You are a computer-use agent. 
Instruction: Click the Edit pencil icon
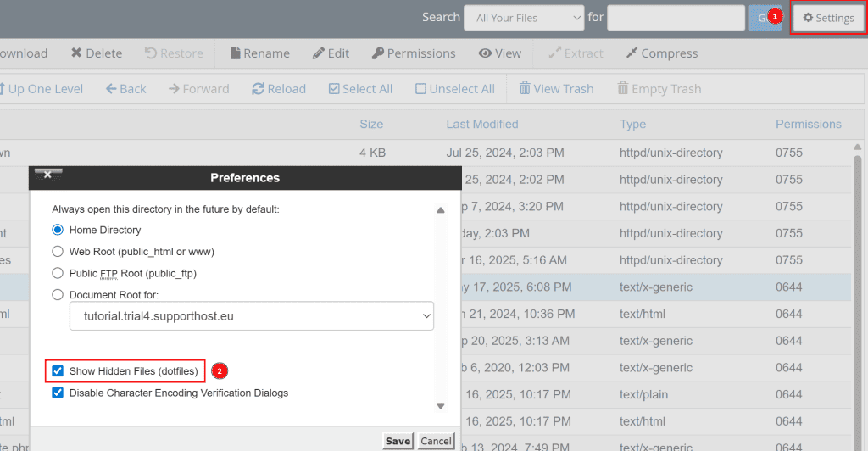[x=319, y=53]
